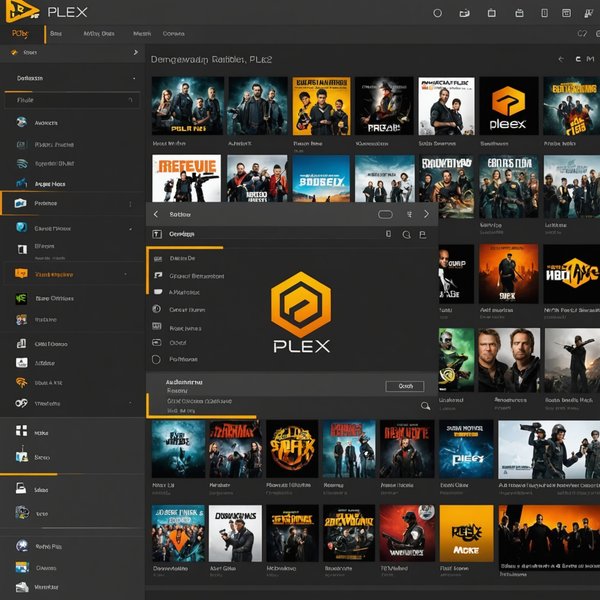The width and height of the screenshot is (600, 600).
Task: Click the pill-shaped icon in the popup header
Action: [x=385, y=215]
